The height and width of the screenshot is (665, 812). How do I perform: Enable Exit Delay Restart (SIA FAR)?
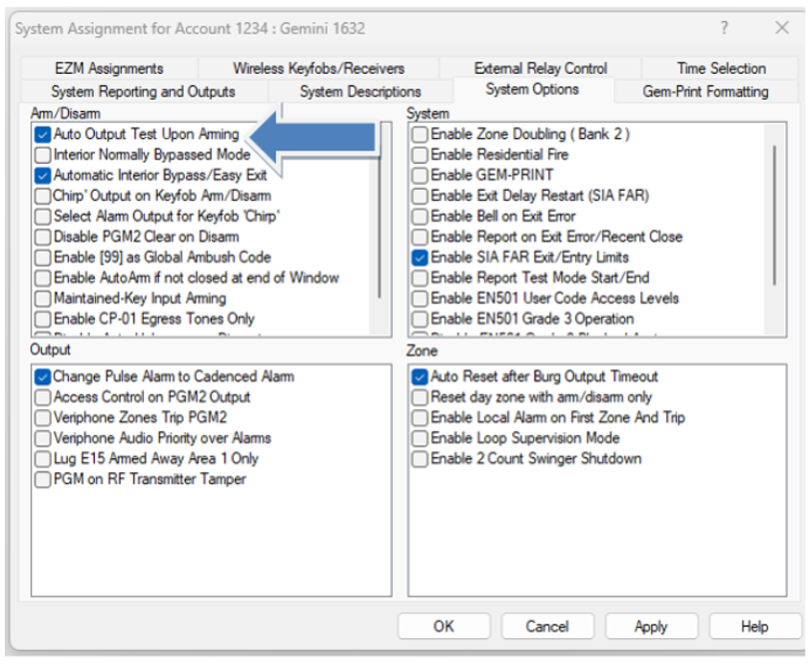[420, 196]
